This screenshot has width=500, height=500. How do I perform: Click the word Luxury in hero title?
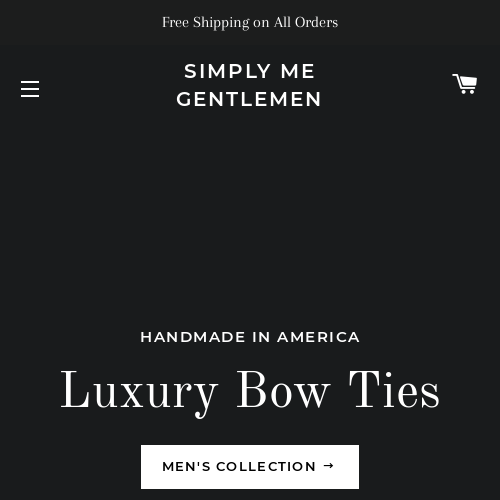point(139,393)
